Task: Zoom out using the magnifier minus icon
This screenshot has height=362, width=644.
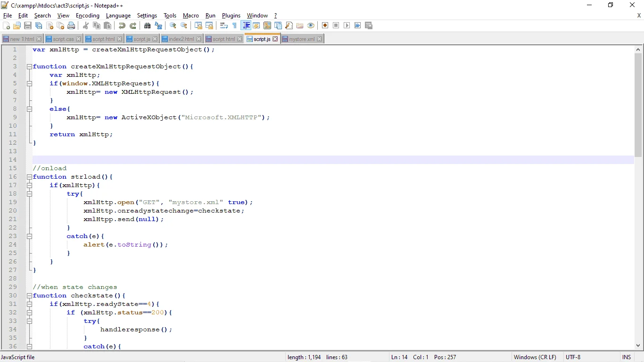Action: [x=184, y=25]
